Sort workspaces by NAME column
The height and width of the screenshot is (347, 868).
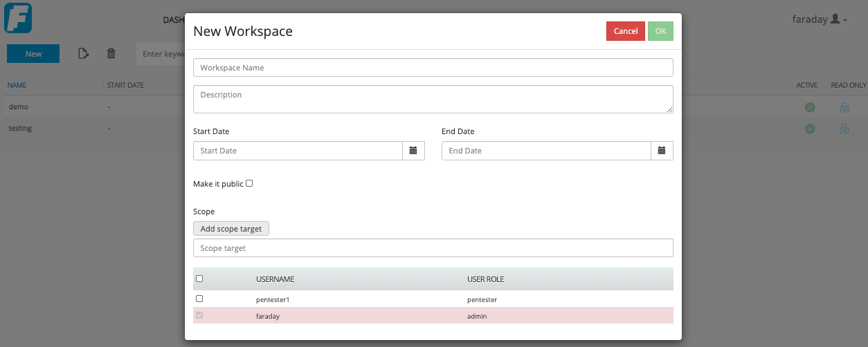(x=17, y=86)
